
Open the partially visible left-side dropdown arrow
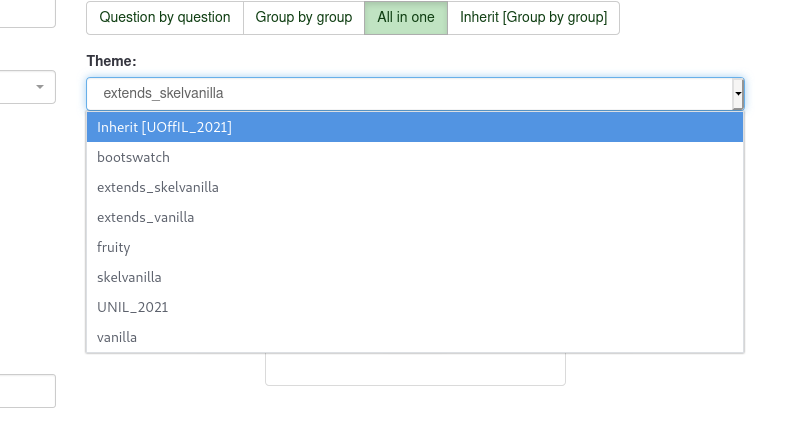coord(40,87)
